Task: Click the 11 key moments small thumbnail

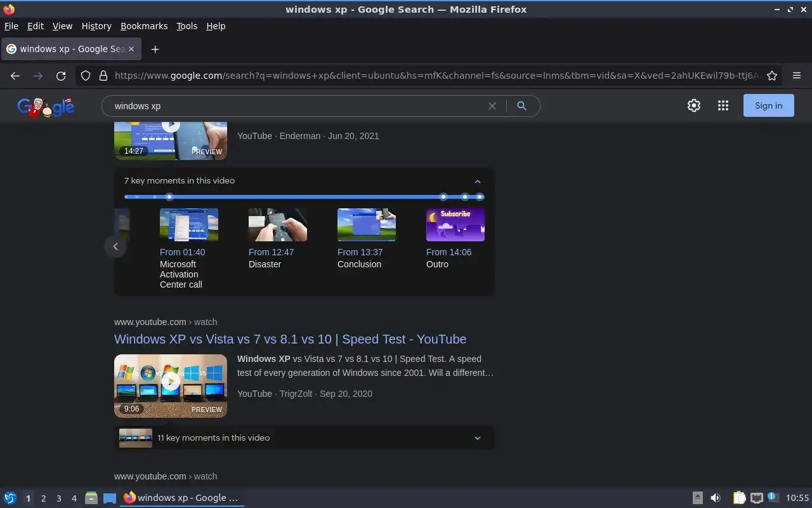Action: [x=136, y=438]
